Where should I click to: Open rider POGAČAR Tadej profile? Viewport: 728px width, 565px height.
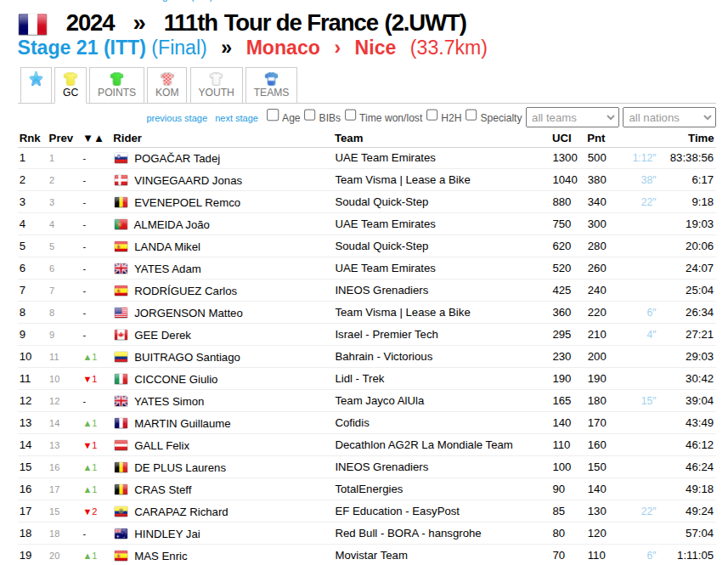[177, 158]
